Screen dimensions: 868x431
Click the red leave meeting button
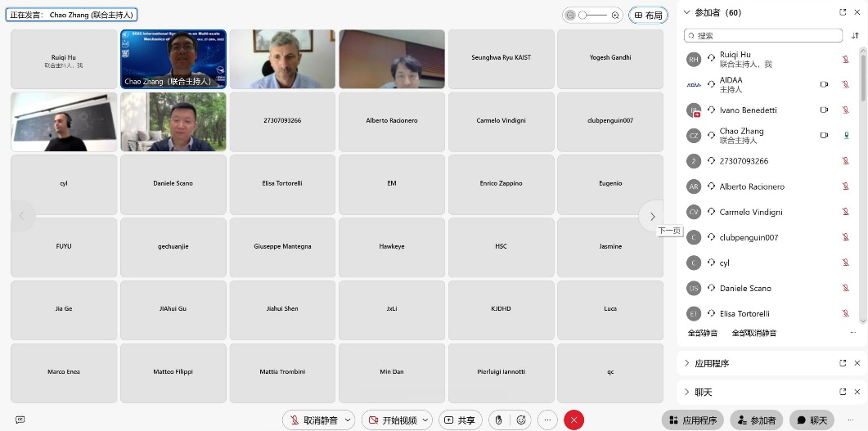573,420
